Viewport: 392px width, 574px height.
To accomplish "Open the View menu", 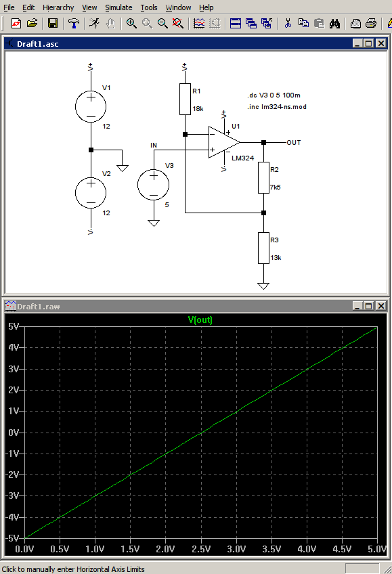I will tap(89, 7).
